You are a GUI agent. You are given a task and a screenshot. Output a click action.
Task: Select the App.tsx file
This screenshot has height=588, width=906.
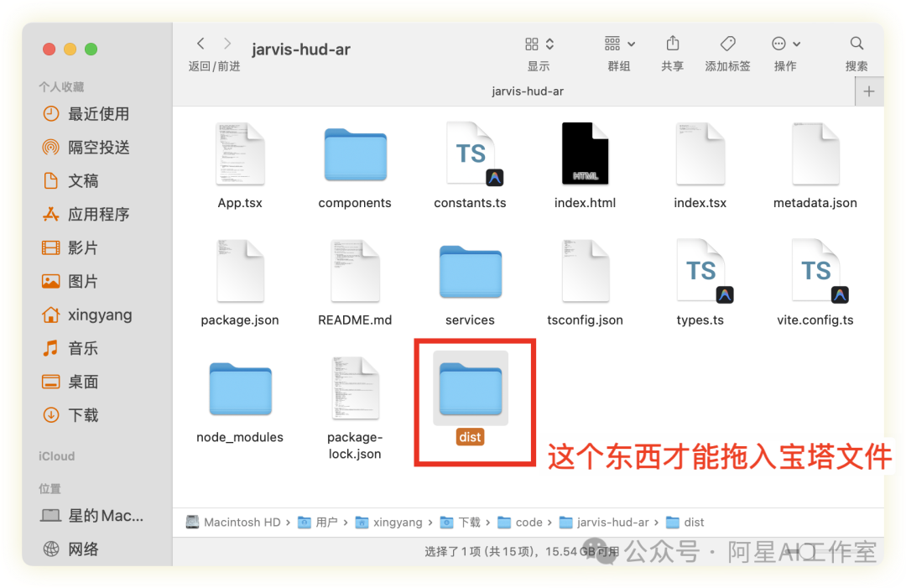click(240, 166)
